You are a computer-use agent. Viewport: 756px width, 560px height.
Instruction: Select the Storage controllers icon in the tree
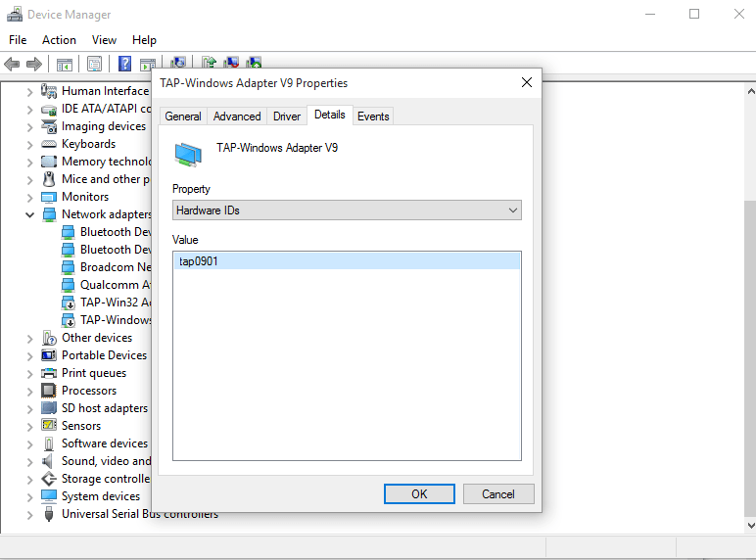click(x=49, y=479)
